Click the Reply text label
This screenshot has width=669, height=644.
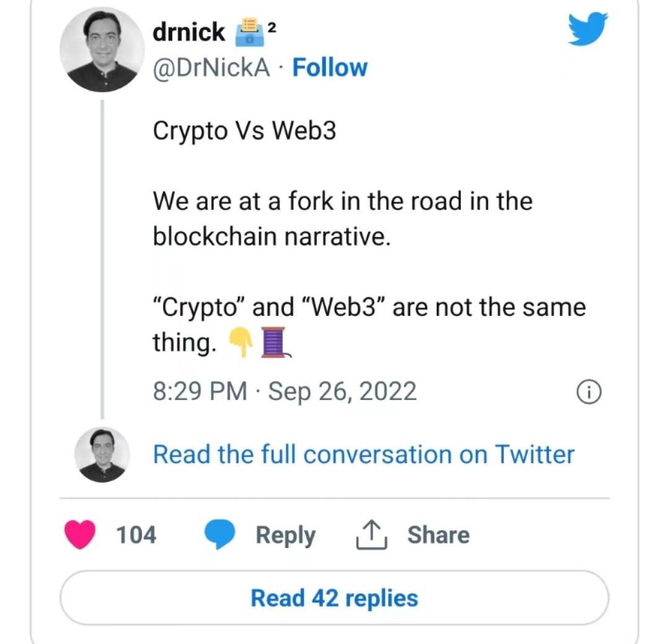286,535
